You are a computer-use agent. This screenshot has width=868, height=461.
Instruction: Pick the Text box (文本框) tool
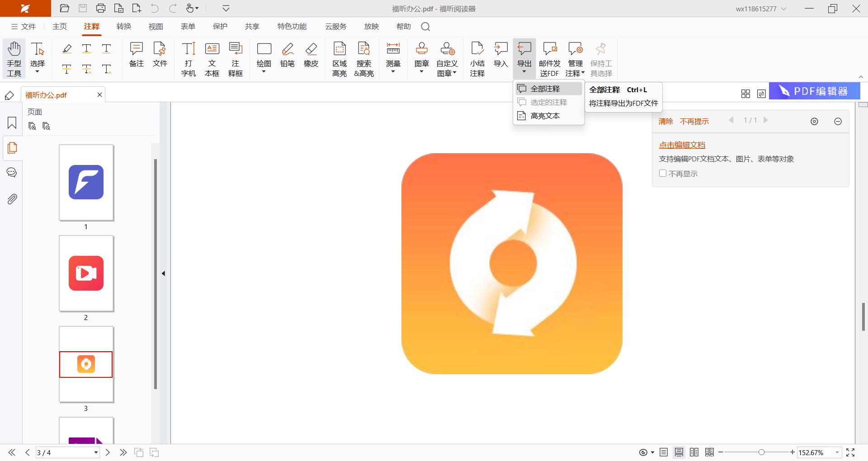click(212, 59)
